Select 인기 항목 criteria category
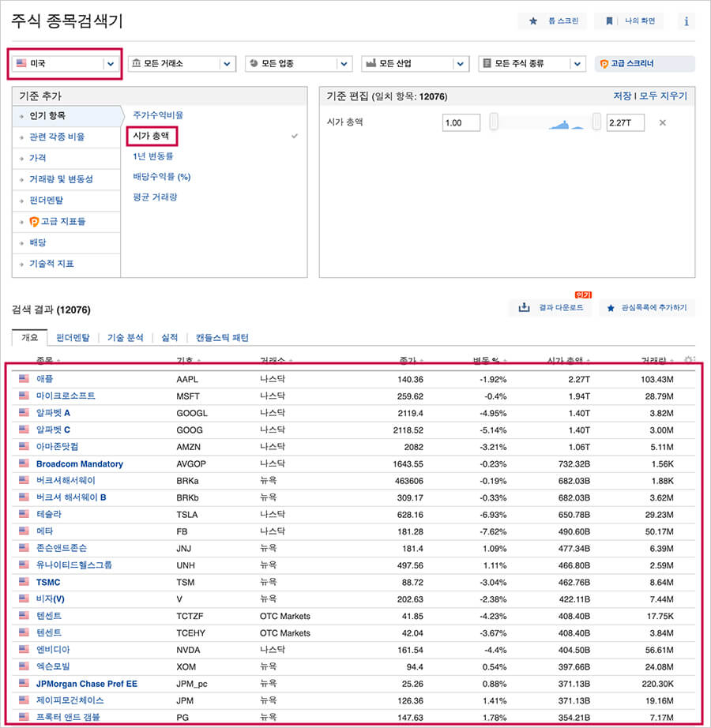 point(66,116)
